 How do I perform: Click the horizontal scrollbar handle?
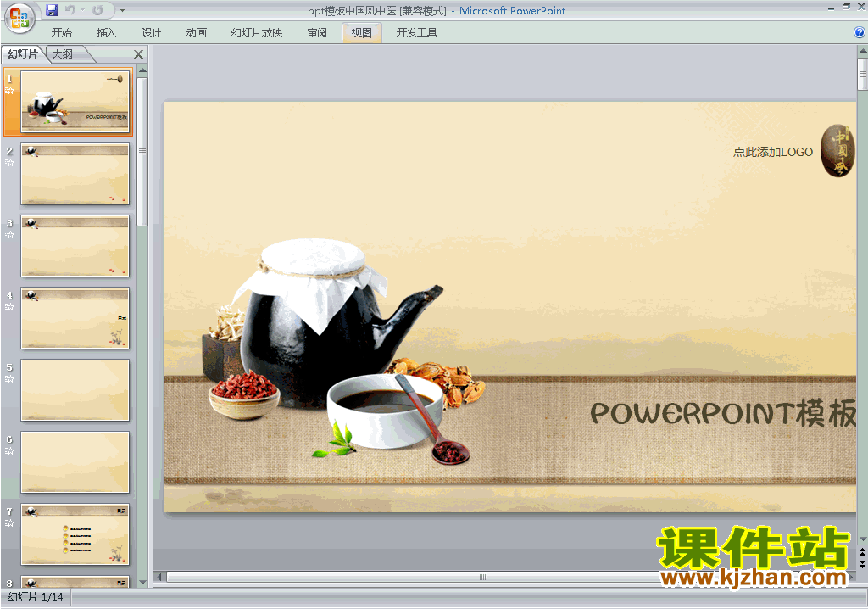click(x=482, y=577)
